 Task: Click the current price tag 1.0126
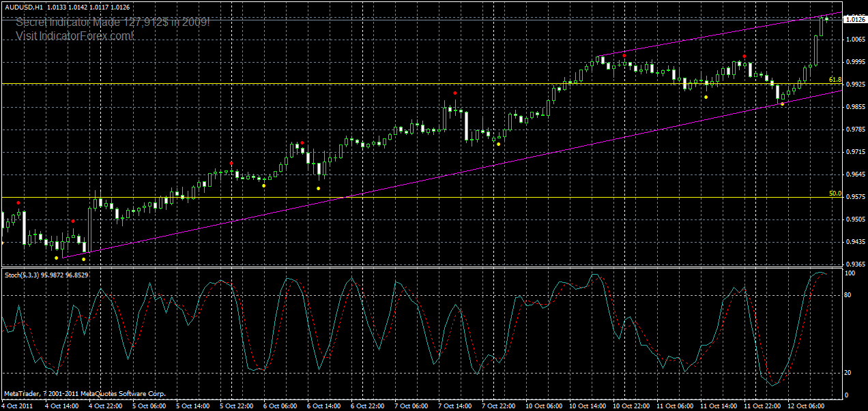click(x=854, y=19)
